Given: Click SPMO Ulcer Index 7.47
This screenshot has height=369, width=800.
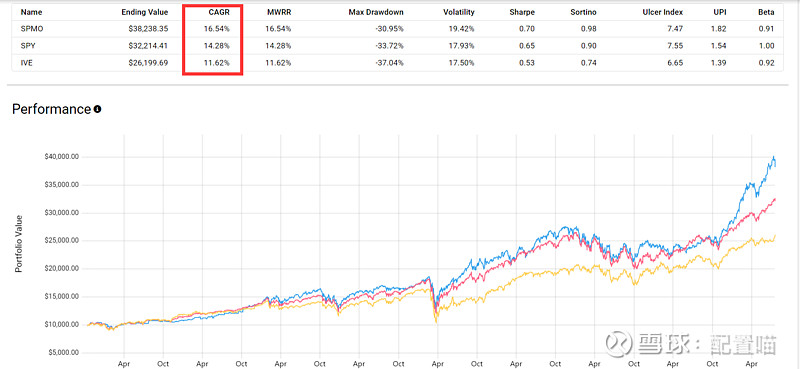Looking at the screenshot, I should 676,29.
